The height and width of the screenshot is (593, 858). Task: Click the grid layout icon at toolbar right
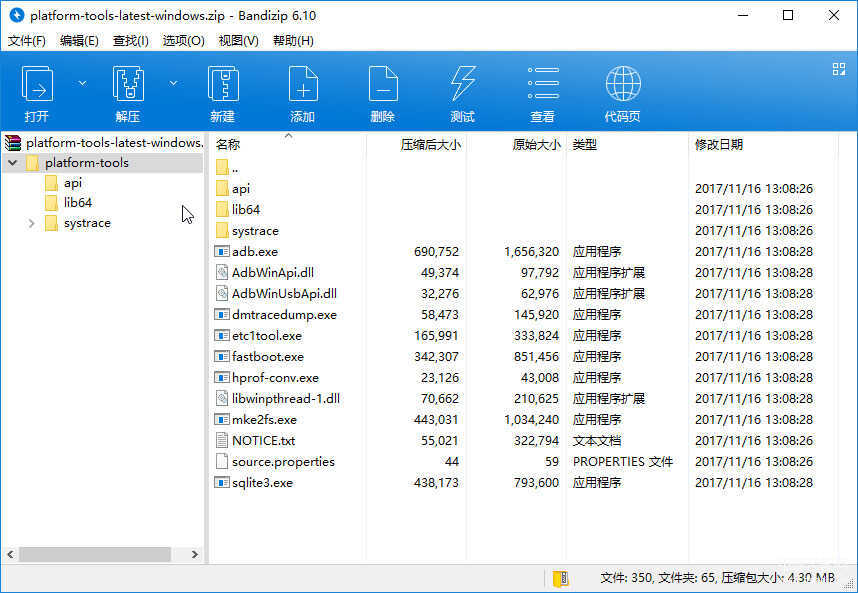point(839,69)
